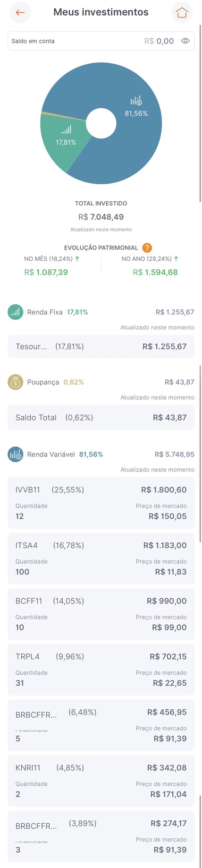Click the coin chart icon in blue pie slice

[136, 101]
